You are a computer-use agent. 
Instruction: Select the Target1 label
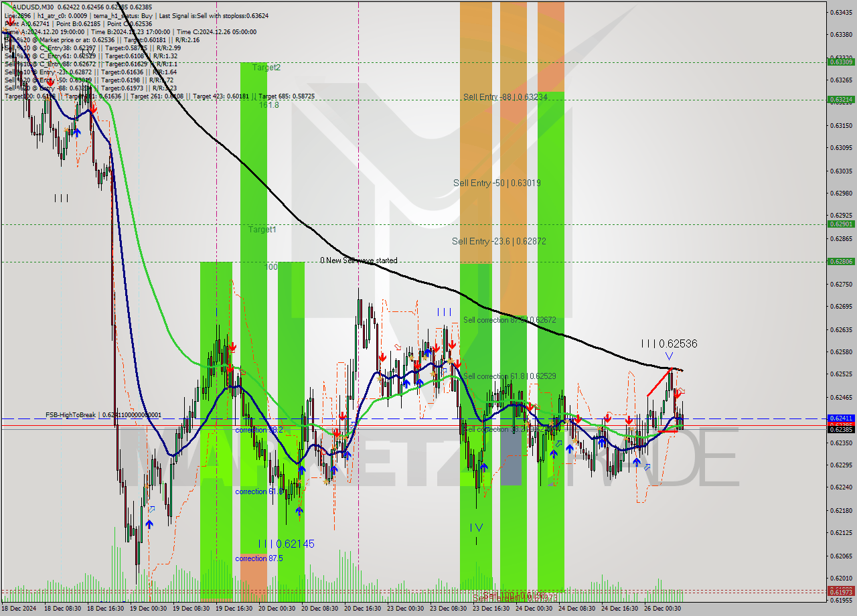point(262,230)
